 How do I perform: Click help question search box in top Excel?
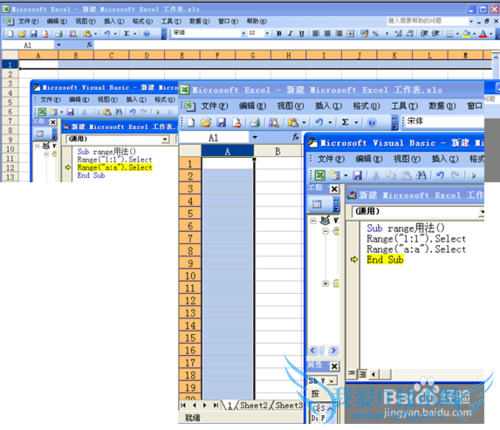428,21
